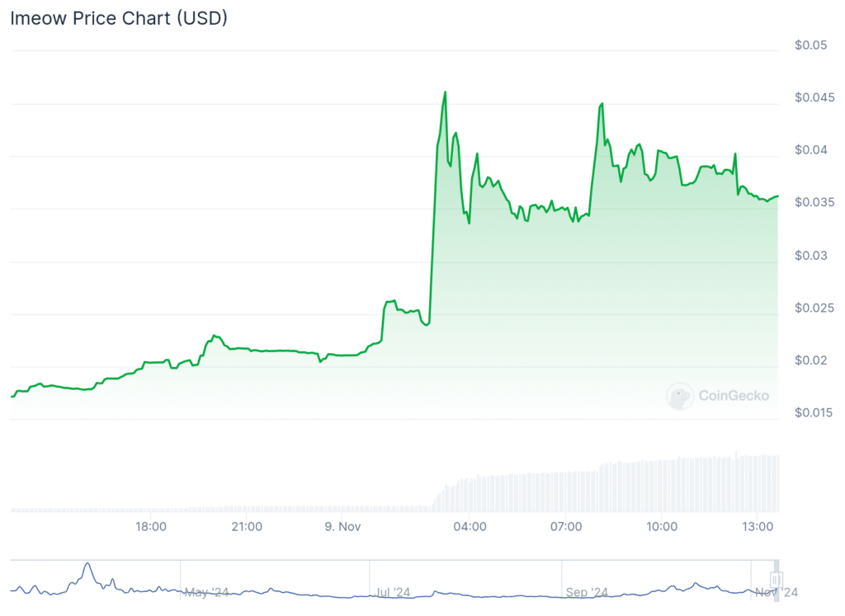This screenshot has width=845, height=616.
Task: Click the 07:00 time axis label
Action: 566,526
